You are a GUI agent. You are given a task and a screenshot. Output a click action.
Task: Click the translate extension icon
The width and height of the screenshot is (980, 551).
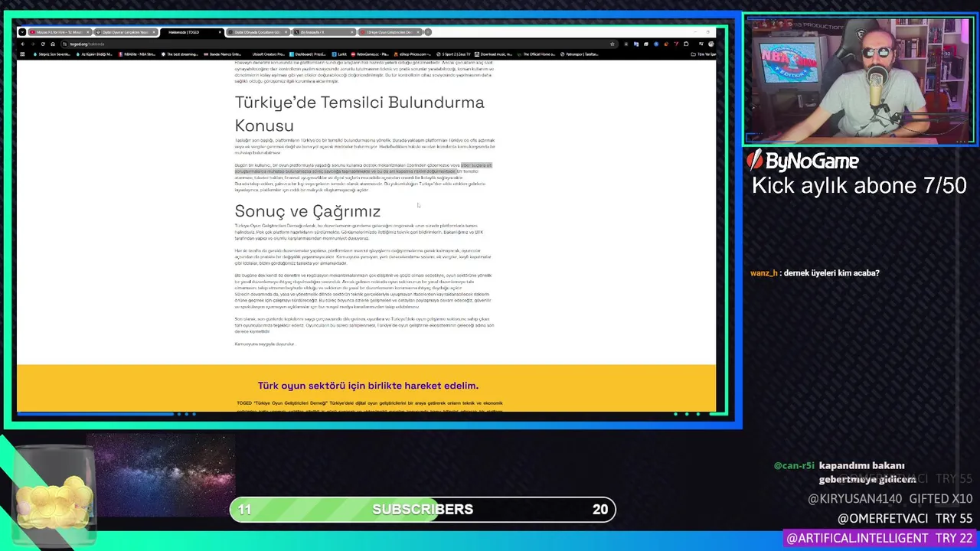pos(635,44)
